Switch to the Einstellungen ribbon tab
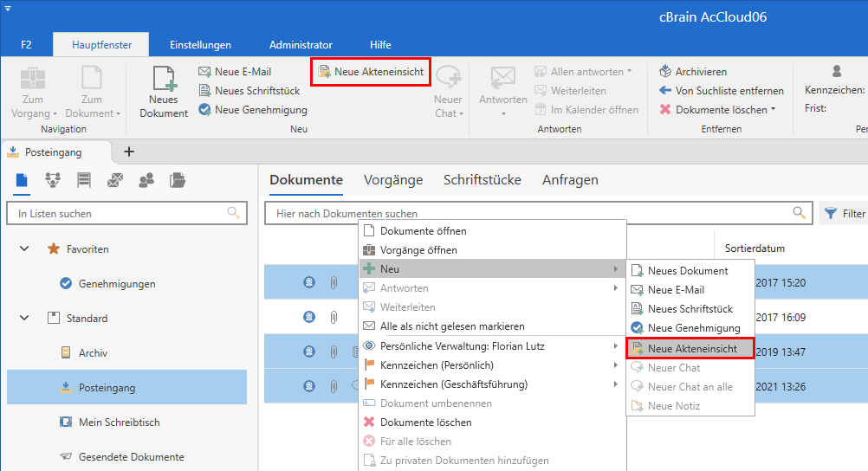Screen dimensions: 868x471 coord(200,45)
